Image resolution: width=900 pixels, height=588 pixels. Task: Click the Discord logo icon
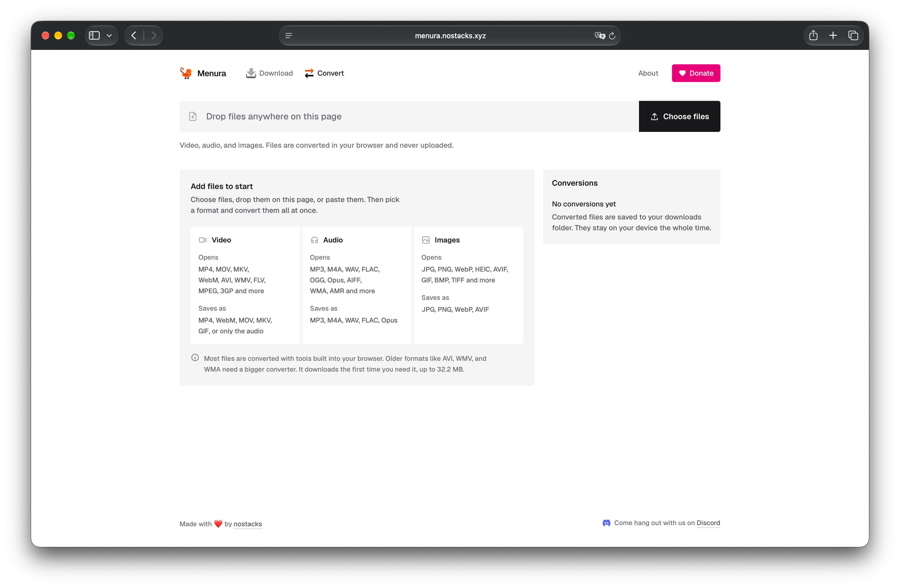(606, 523)
